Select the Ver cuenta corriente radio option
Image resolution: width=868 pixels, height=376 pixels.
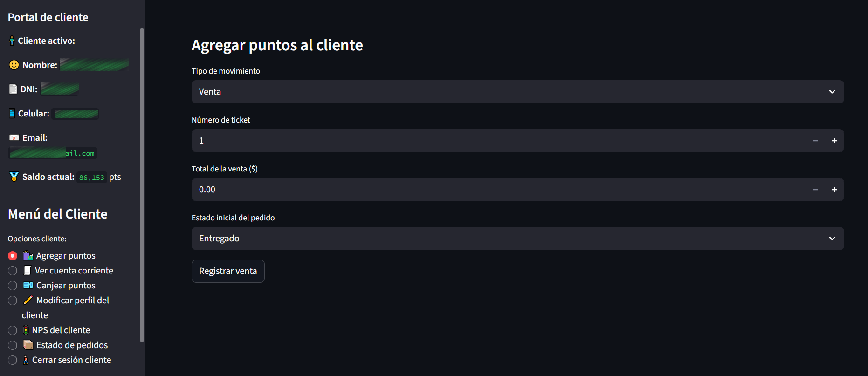(x=13, y=271)
